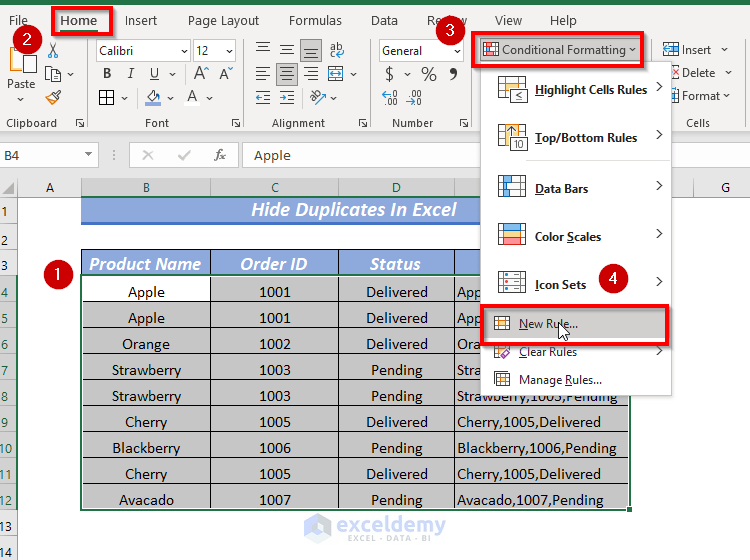The height and width of the screenshot is (560, 750).
Task: Click the Format Painter brush icon
Action: tap(53, 98)
